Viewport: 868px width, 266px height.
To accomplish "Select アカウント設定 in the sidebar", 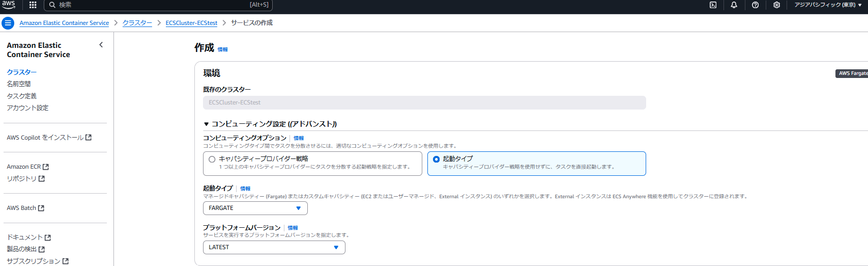I will point(27,108).
